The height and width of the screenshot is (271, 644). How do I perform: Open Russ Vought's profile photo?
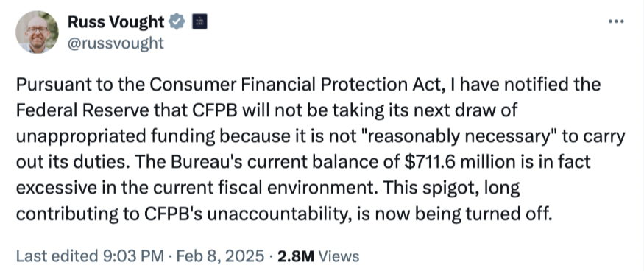(37, 32)
